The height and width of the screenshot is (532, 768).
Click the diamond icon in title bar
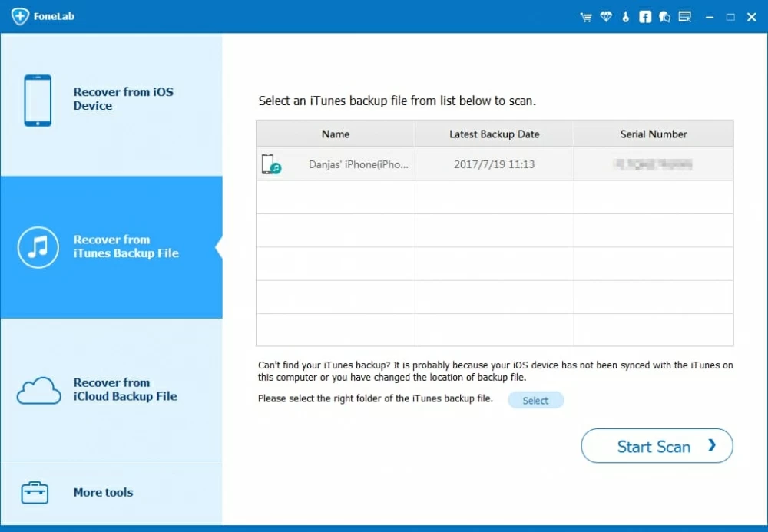[606, 17]
